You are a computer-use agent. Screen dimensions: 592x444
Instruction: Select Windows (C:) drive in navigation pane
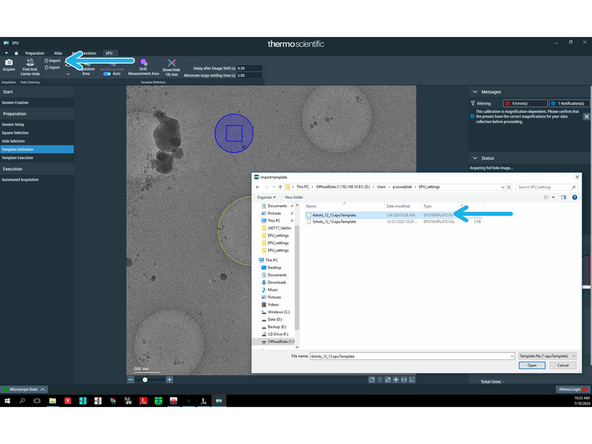point(276,312)
